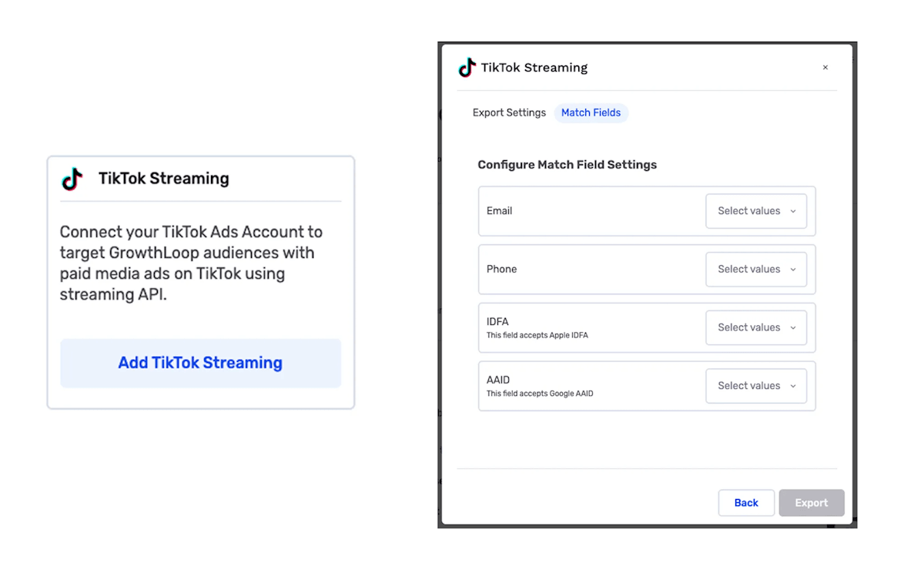Image resolution: width=924 pixels, height=570 pixels.
Task: Click the Configure Match Field Settings heading
Action: pos(567,165)
